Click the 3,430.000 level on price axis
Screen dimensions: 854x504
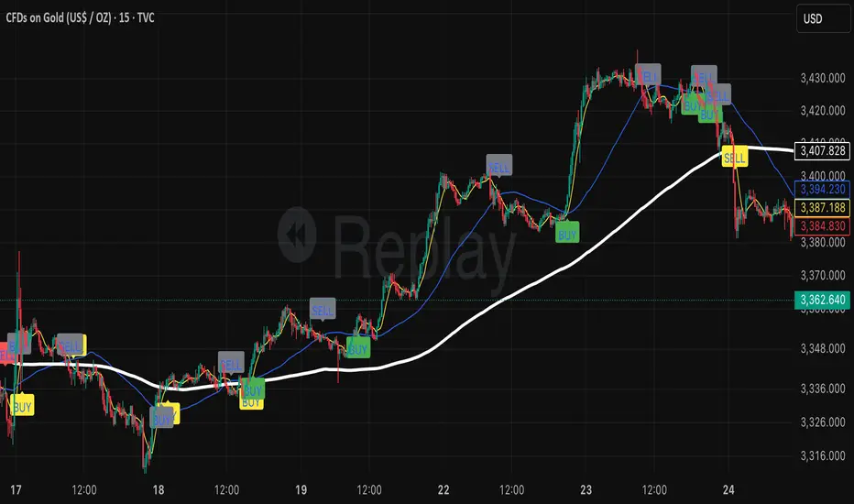click(823, 78)
